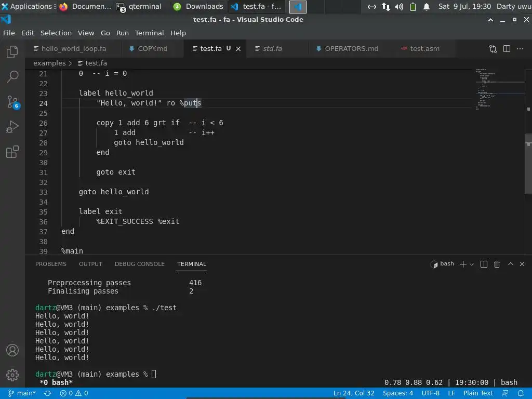Screen dimensions: 532x399
Task: Open the Go menu
Action: point(105,33)
